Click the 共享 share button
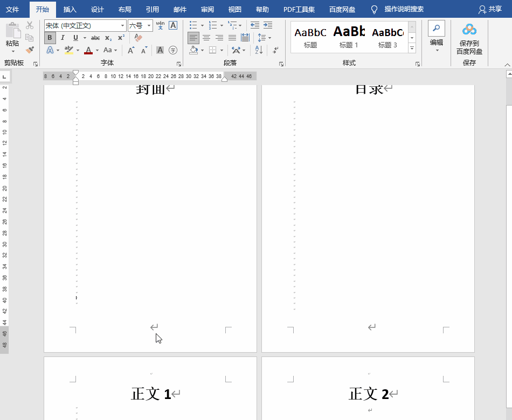Viewport: 512px width, 420px height. click(490, 9)
